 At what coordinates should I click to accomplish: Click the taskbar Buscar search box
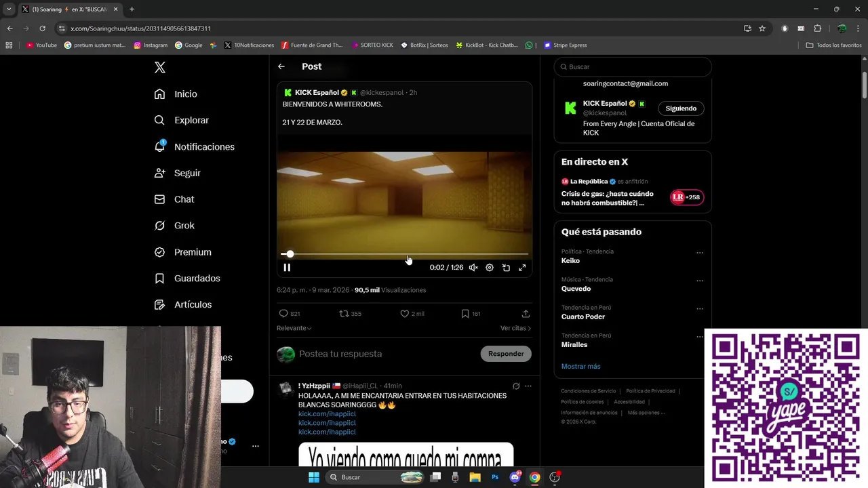pos(375,477)
